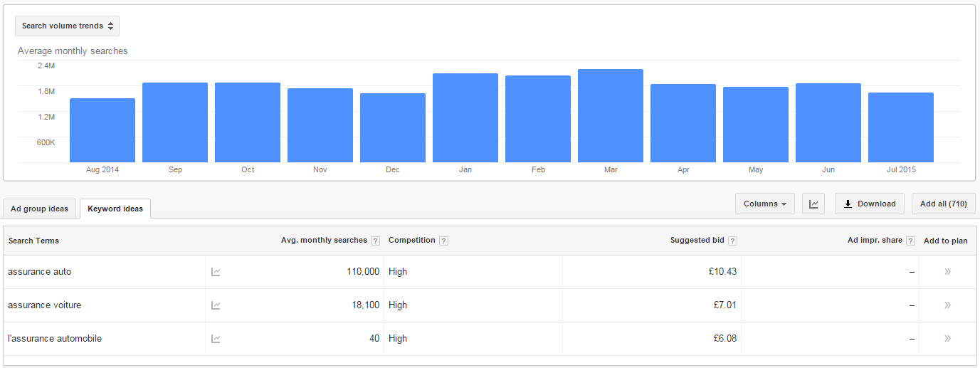
Task: Click the Search Terms column header
Action: (x=33, y=241)
